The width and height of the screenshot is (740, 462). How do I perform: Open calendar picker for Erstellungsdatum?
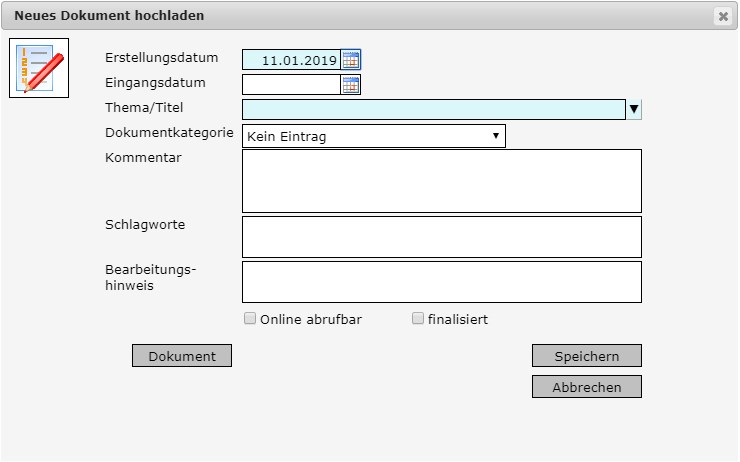coord(351,60)
